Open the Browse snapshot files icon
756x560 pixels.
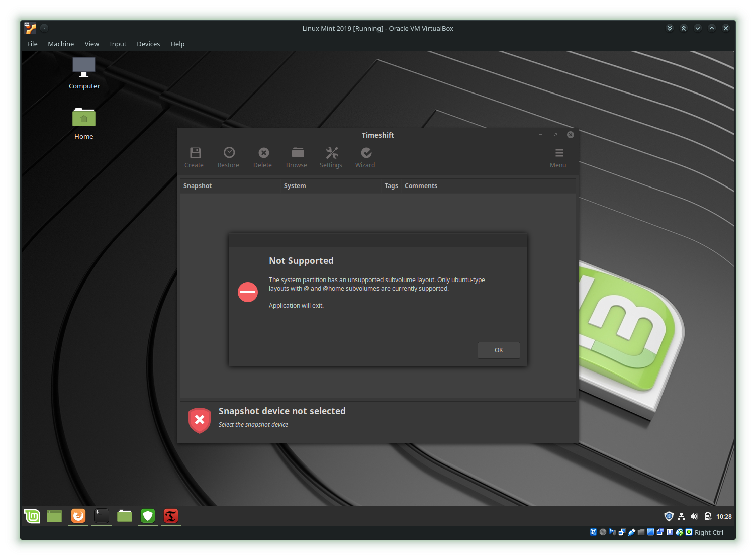(297, 157)
